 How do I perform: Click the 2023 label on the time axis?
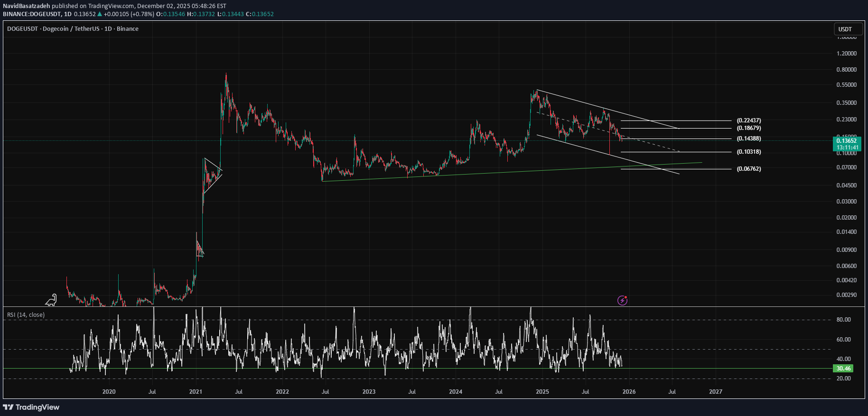369,392
